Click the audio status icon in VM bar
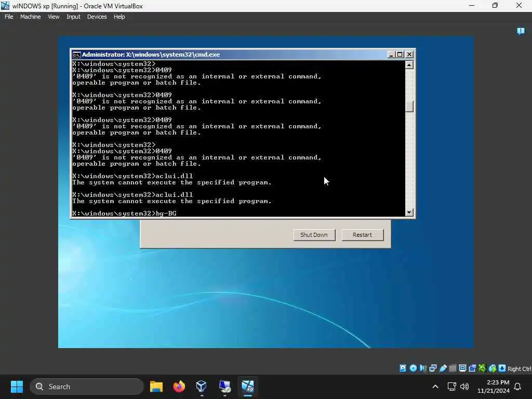 (x=423, y=368)
